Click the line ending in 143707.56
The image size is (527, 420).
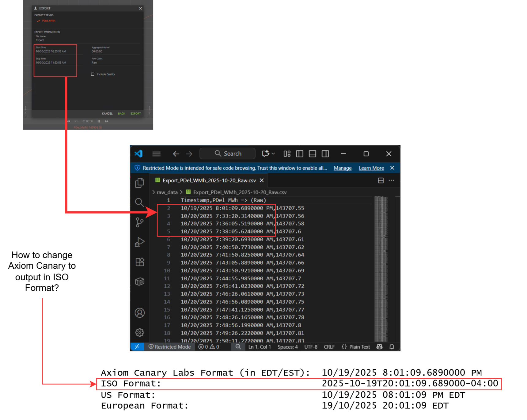(x=242, y=216)
